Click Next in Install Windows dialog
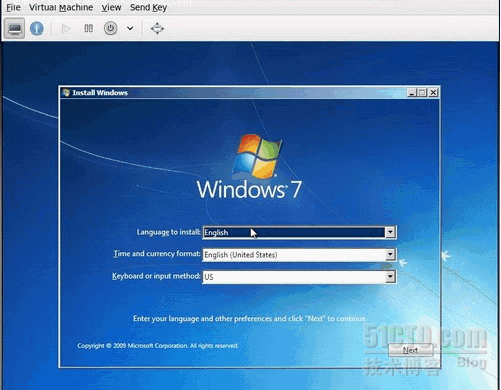This screenshot has width=501, height=390. (x=411, y=350)
